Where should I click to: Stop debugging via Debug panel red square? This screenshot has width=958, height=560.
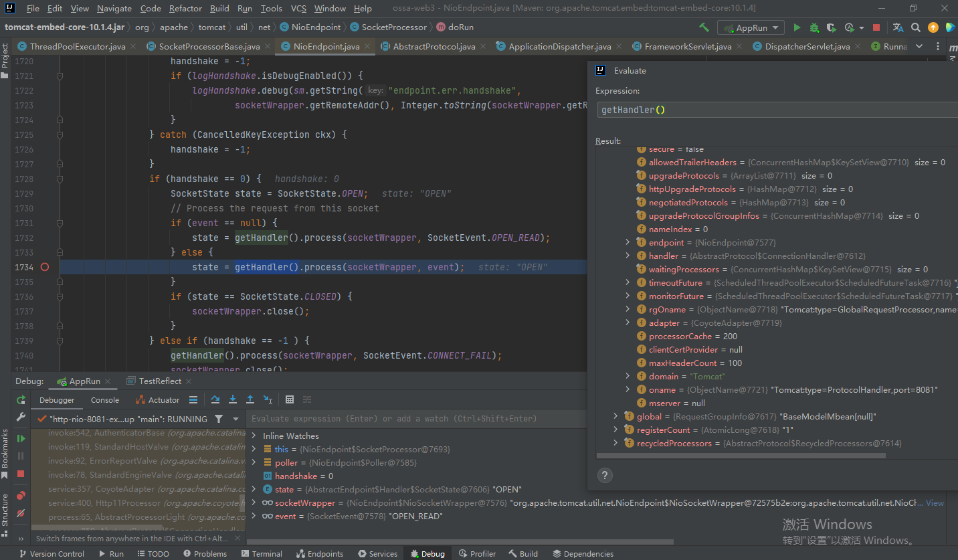click(x=21, y=474)
